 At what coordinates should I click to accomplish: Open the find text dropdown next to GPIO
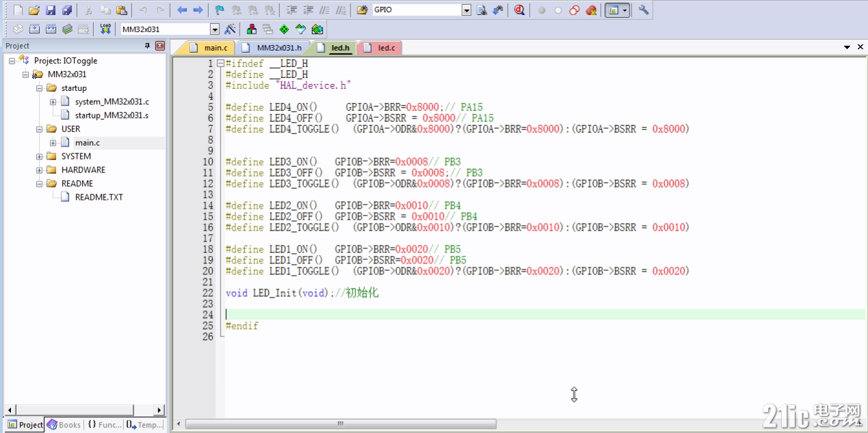pyautogui.click(x=467, y=10)
